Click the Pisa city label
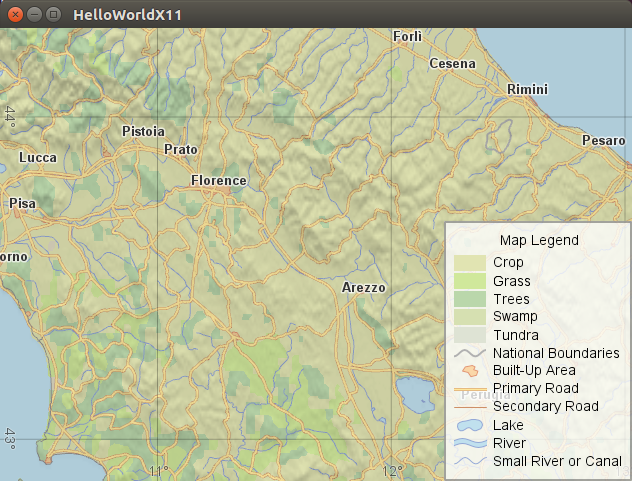The height and width of the screenshot is (481, 632). tap(22, 203)
